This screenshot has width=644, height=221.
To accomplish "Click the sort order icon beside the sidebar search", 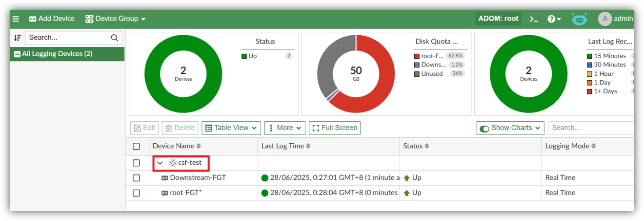I will coord(18,38).
